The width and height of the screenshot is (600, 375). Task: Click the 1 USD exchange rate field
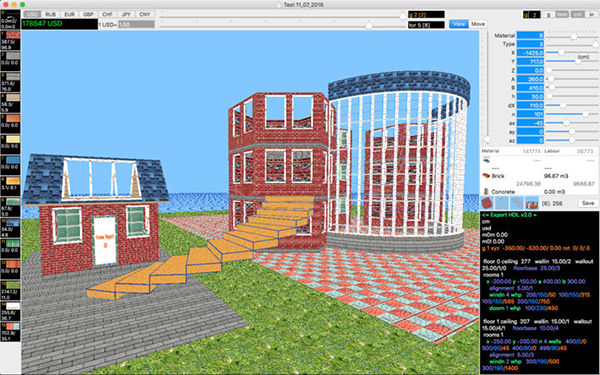(136, 24)
